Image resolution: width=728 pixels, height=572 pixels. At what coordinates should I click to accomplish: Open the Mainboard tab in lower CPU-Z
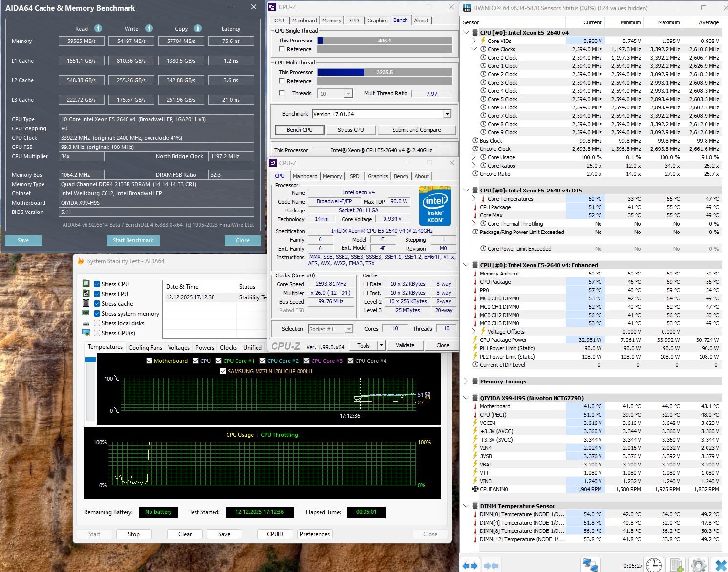[305, 176]
